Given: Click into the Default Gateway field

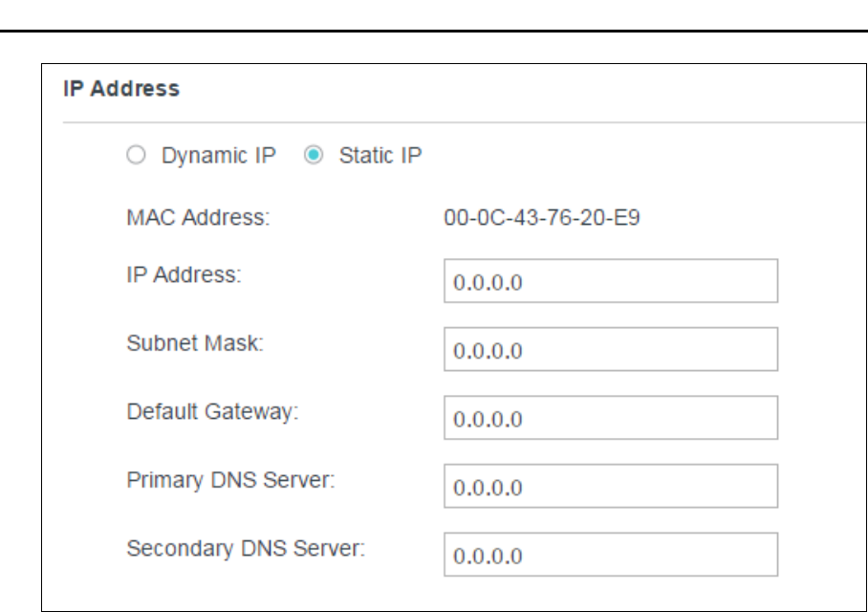Looking at the screenshot, I should click(x=611, y=418).
